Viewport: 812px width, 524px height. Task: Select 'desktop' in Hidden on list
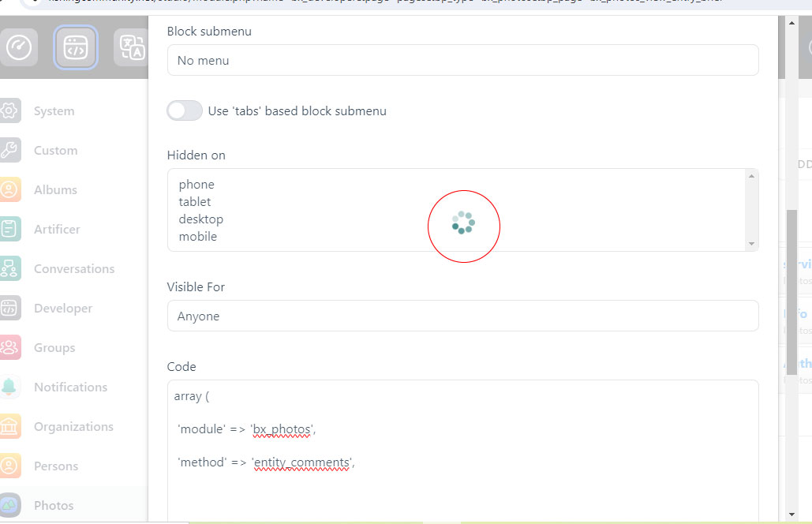(200, 219)
